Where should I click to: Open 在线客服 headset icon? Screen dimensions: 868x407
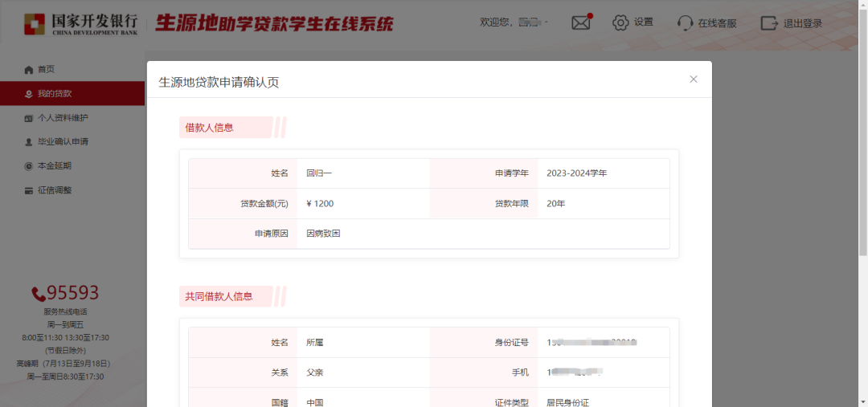(685, 23)
